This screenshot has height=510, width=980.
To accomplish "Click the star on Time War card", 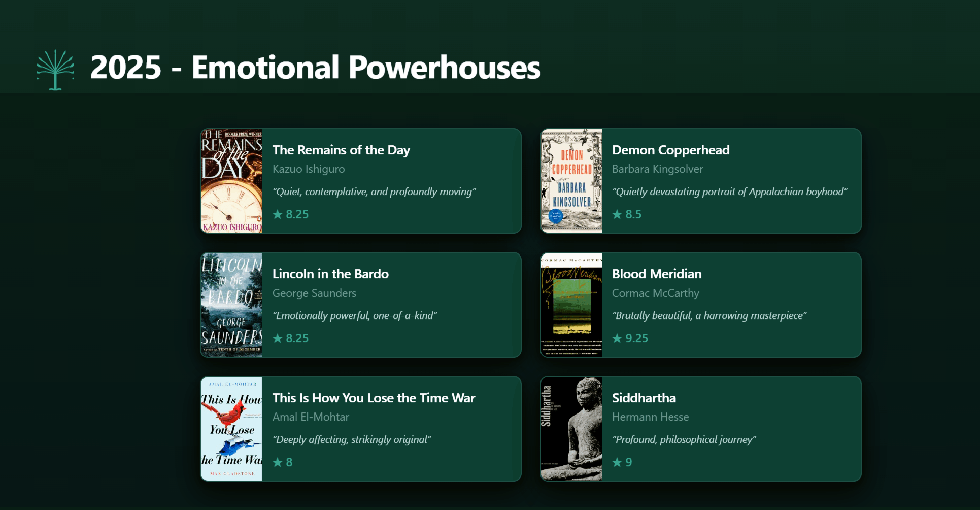I will tap(277, 462).
